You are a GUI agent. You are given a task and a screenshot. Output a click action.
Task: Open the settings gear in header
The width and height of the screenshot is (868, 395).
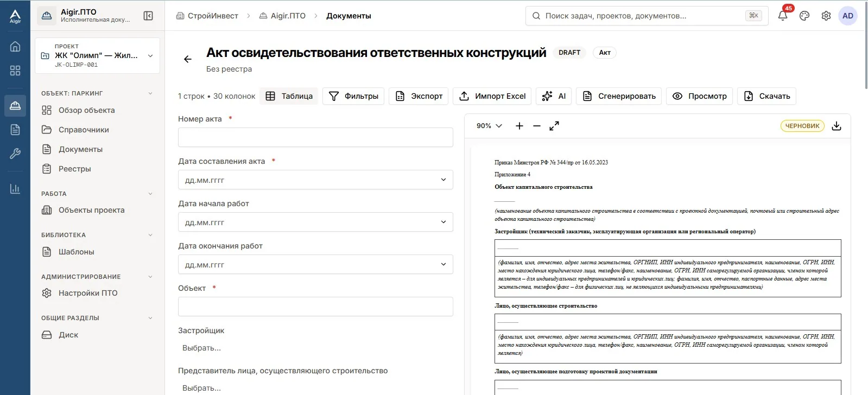[826, 16]
